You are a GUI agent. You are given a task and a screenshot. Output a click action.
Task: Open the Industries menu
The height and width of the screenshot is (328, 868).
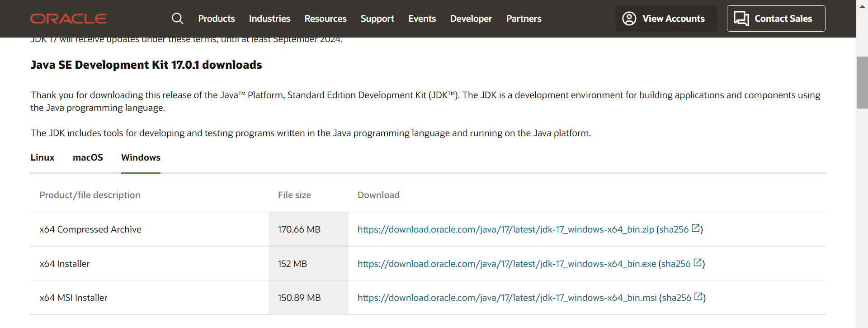pyautogui.click(x=269, y=19)
